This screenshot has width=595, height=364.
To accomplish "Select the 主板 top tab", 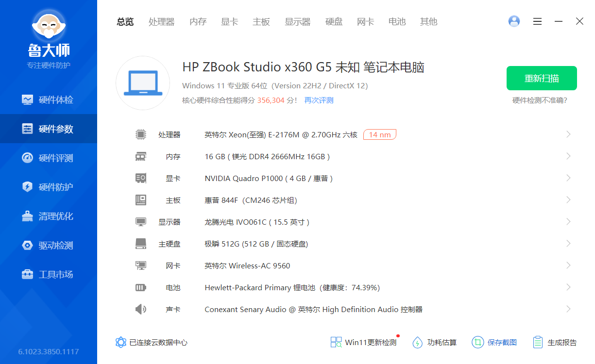I will pos(261,21).
